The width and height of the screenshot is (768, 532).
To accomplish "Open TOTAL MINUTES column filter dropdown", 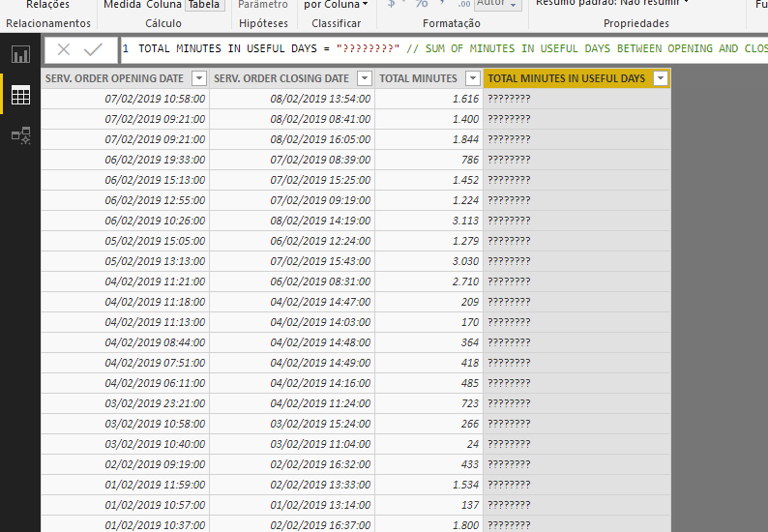I will [473, 78].
